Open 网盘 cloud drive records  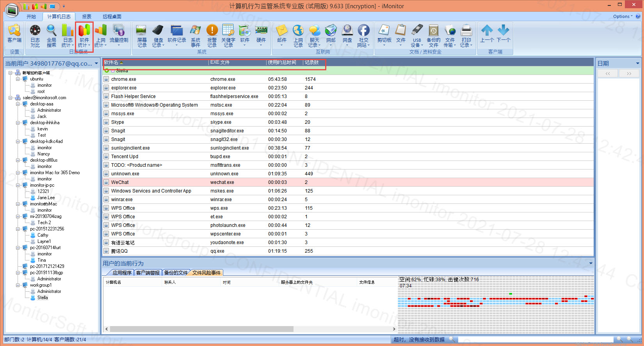click(347, 35)
